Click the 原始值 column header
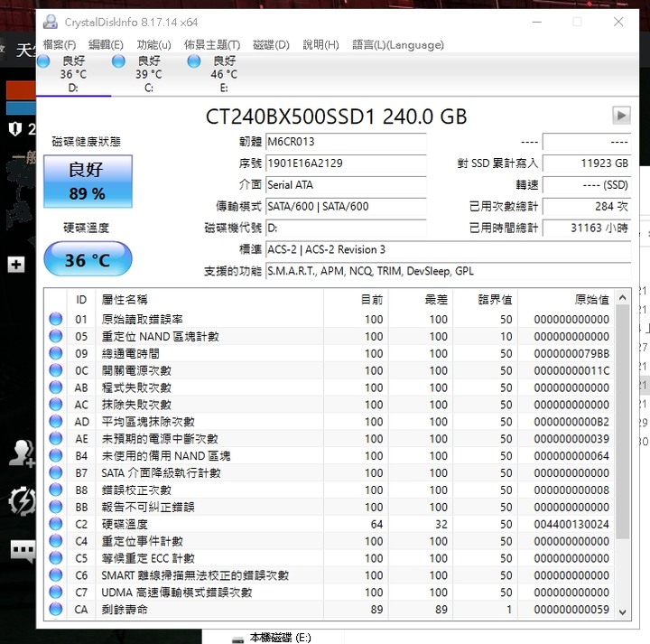This screenshot has width=650, height=644. [566, 299]
